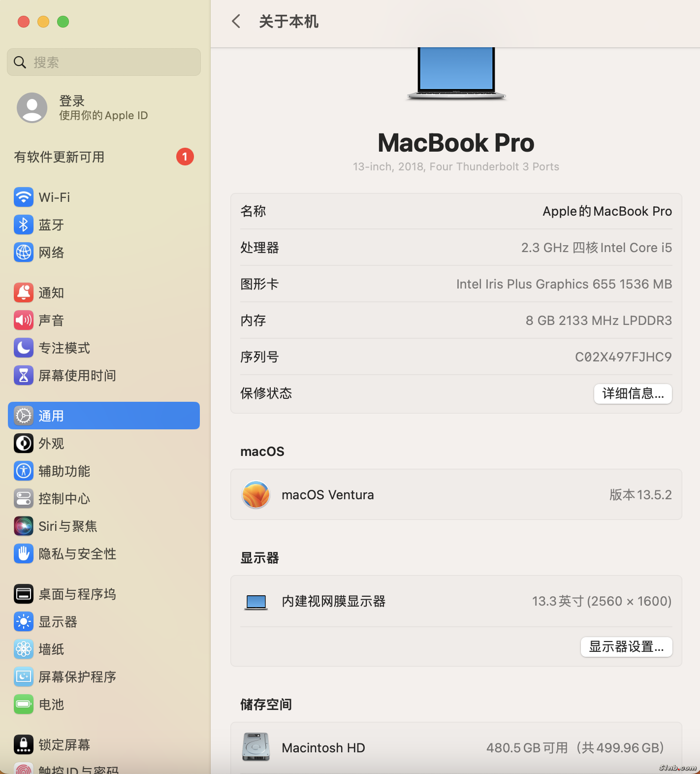700x774 pixels.
Task: Click the search magnifier icon
Action: tap(20, 63)
